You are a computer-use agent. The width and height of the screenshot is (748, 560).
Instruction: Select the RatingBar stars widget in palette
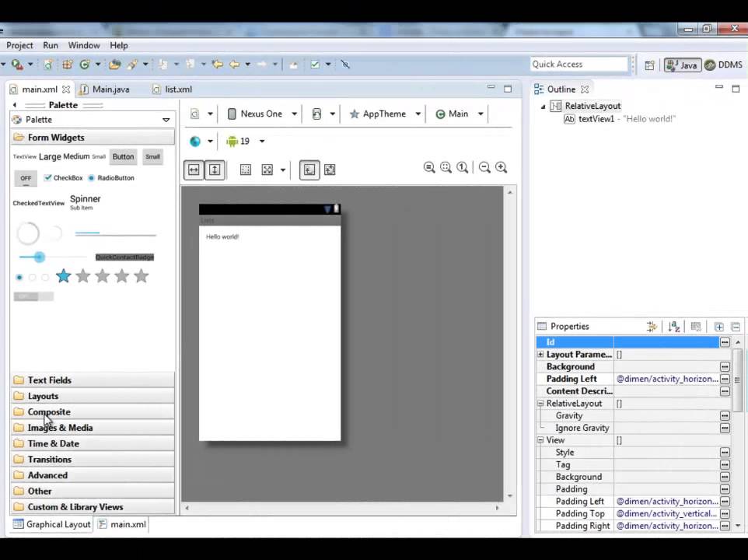pos(102,275)
